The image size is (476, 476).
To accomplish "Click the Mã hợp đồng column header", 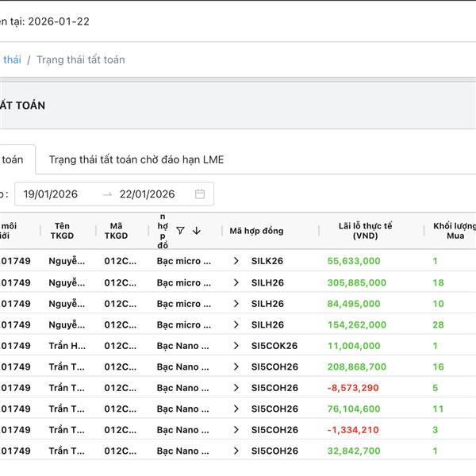I will (x=256, y=231).
